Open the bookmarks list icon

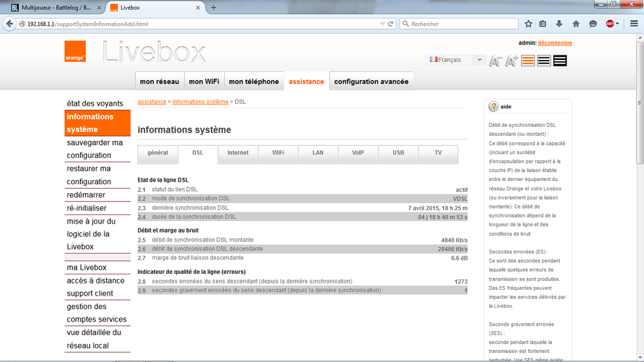pos(543,24)
